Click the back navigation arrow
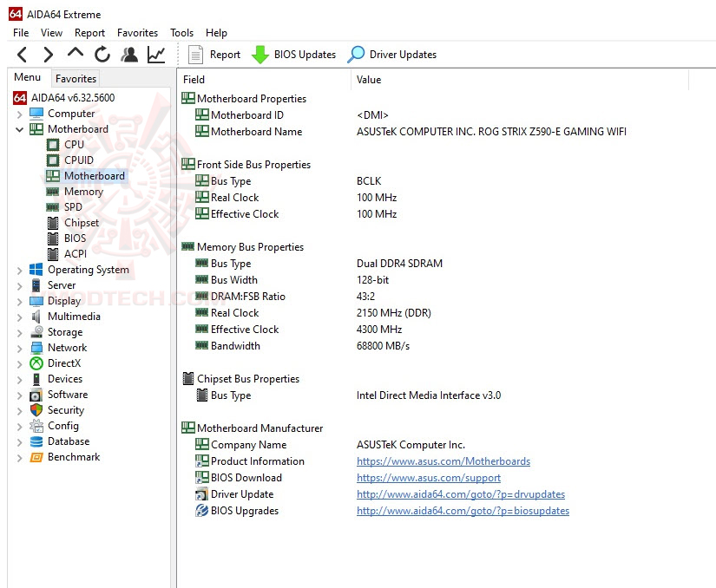 pos(21,54)
